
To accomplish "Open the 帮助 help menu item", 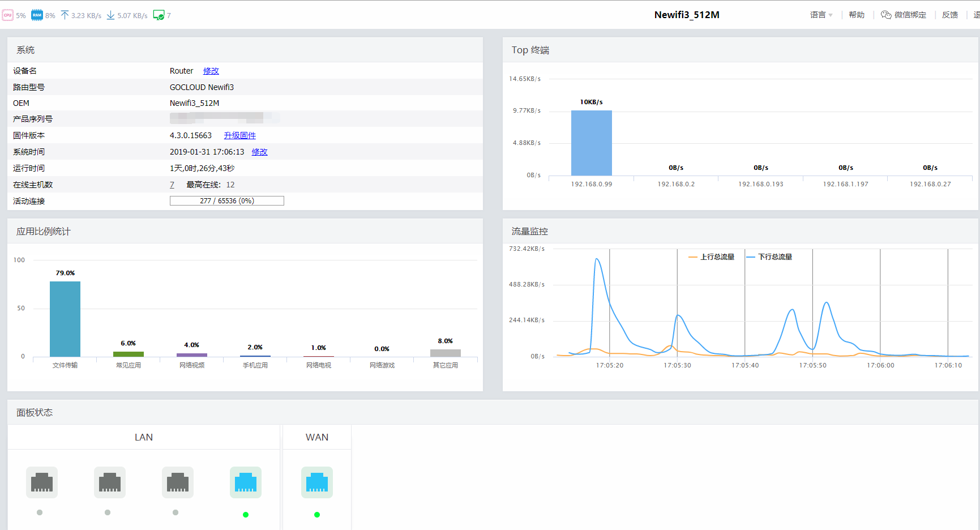I will point(857,15).
